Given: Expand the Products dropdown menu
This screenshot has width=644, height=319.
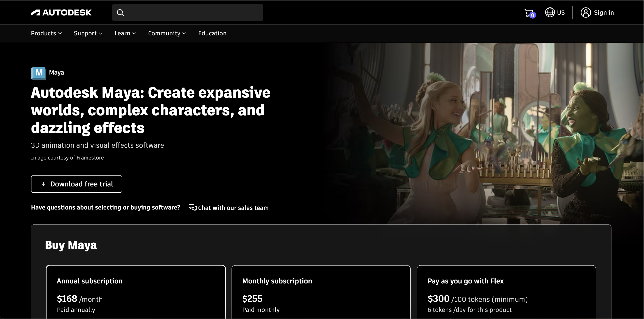Looking at the screenshot, I should tap(46, 33).
